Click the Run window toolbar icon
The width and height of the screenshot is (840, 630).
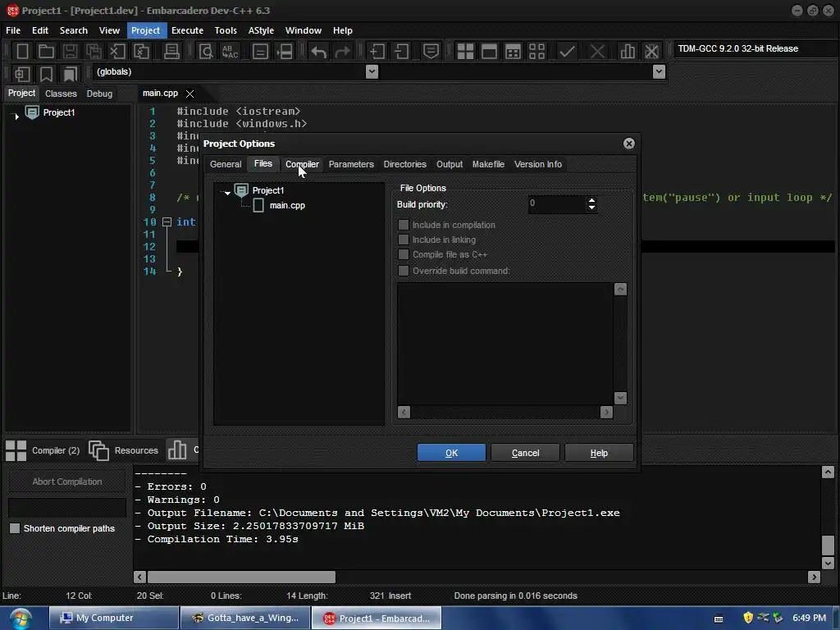pos(489,52)
